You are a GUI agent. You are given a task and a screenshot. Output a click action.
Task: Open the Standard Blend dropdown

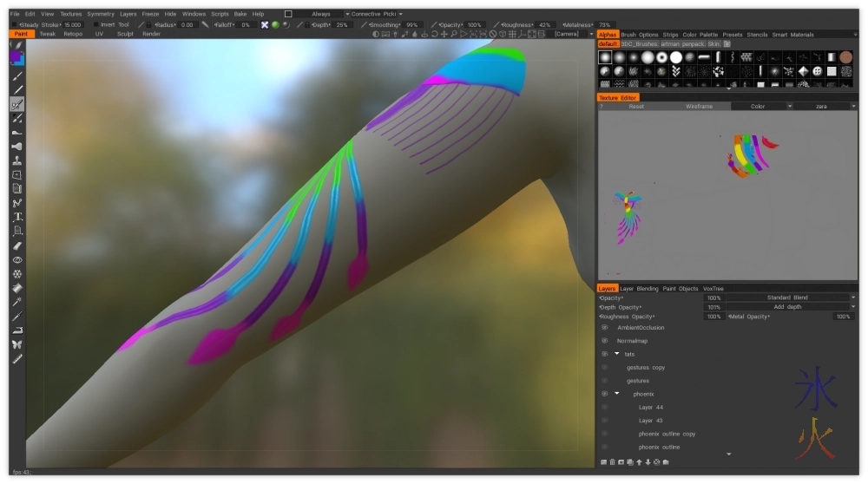tap(790, 298)
